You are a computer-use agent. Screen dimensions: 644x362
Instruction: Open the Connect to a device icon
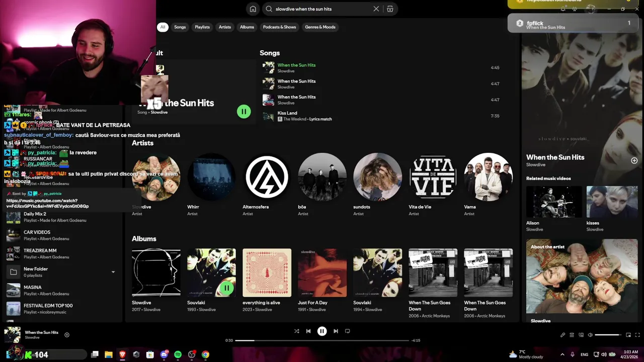(581, 335)
